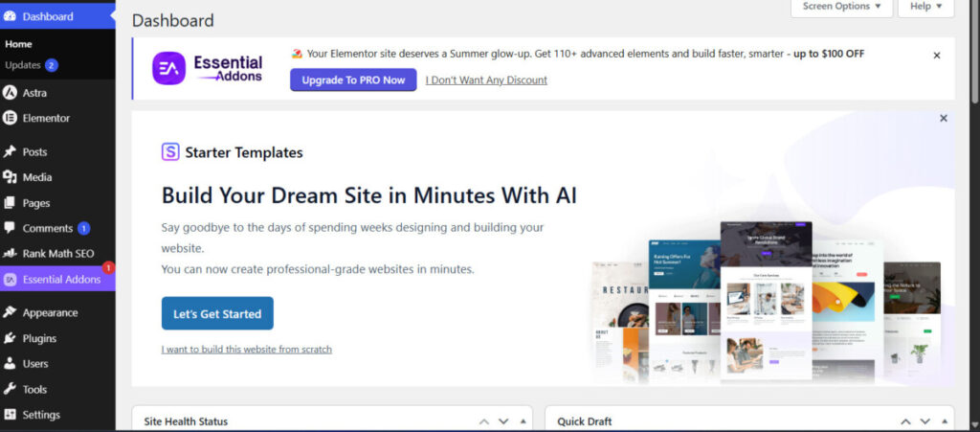Click the Media icon in sidebar
The width and height of the screenshot is (980, 432).
coord(10,177)
